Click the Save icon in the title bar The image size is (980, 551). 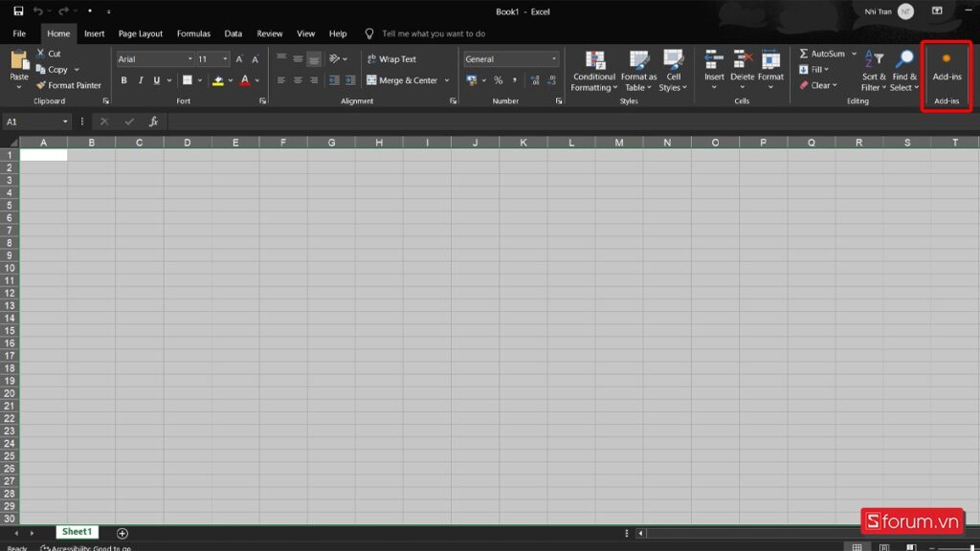coord(18,11)
